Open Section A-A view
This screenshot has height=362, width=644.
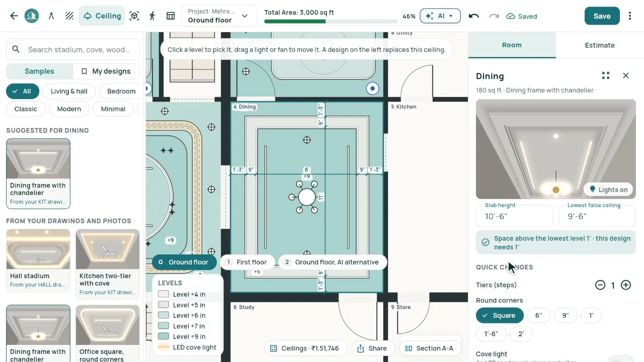(429, 348)
